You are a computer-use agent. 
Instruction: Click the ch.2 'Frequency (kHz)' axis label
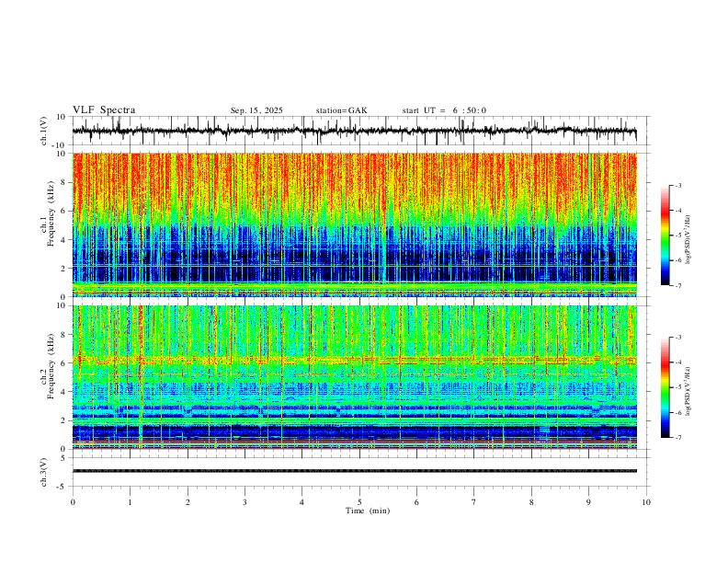tap(49, 366)
